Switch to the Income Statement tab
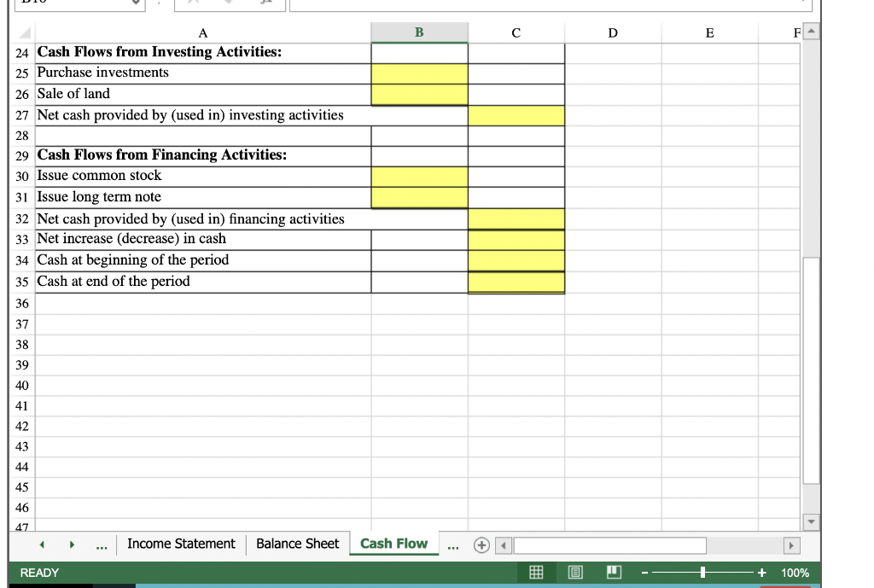The height and width of the screenshot is (588, 874). [181, 544]
